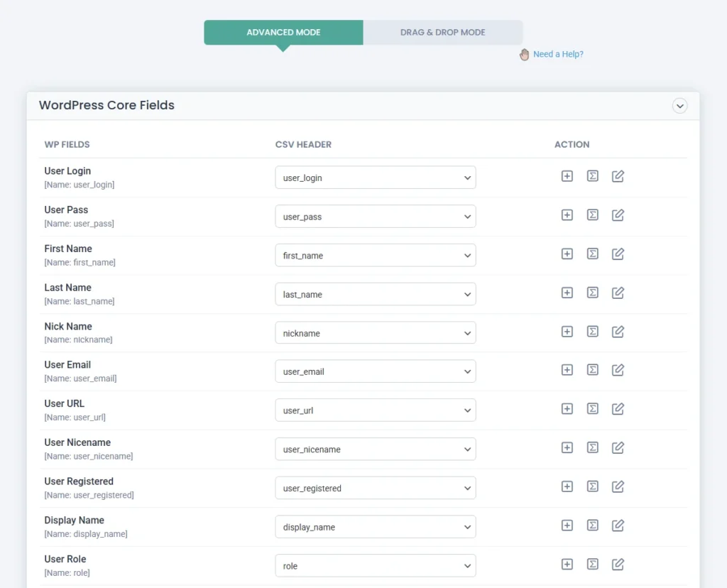This screenshot has height=588, width=727.
Task: Click the edit pencil icon for User Role
Action: point(618,565)
